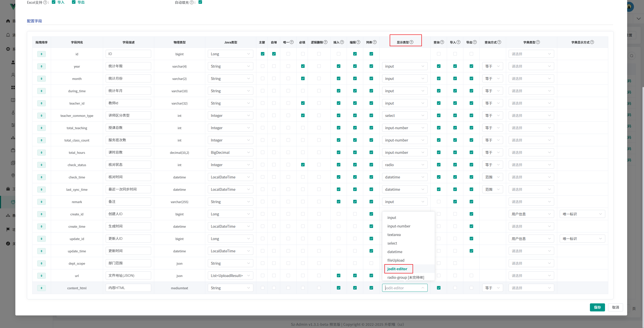Open 查询方式 dropdown for check_time row
The width and height of the screenshot is (644, 328).
[x=492, y=177]
